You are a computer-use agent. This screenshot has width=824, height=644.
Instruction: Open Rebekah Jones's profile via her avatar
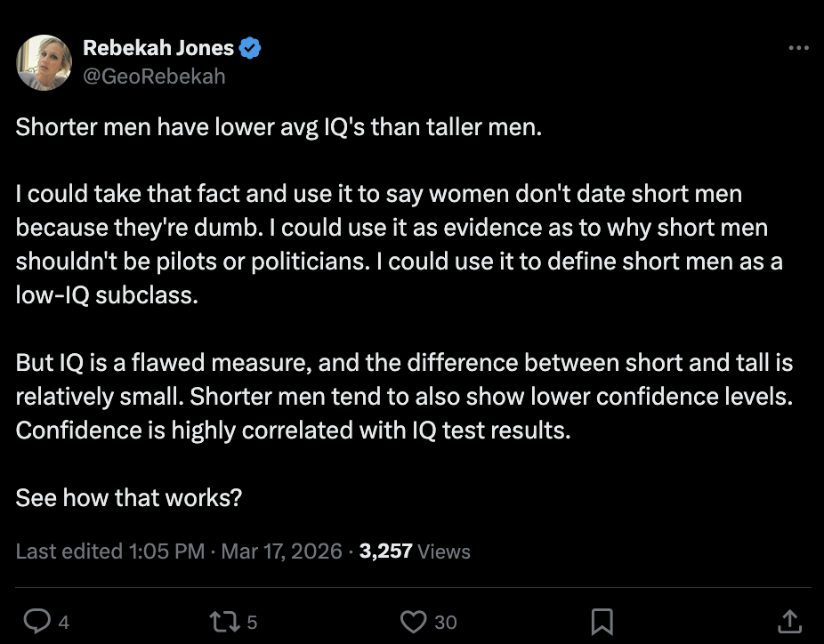tap(44, 63)
